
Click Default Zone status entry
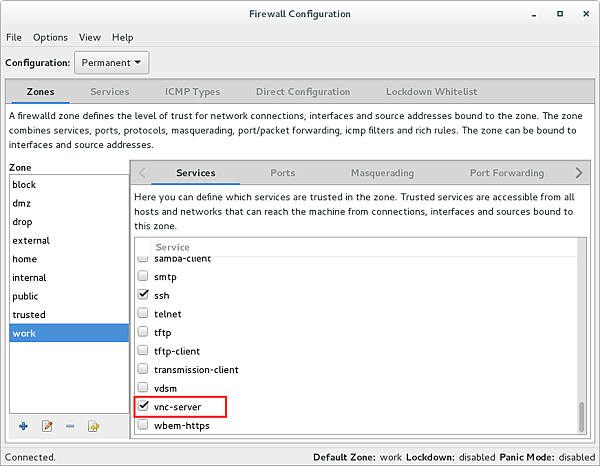(x=357, y=457)
